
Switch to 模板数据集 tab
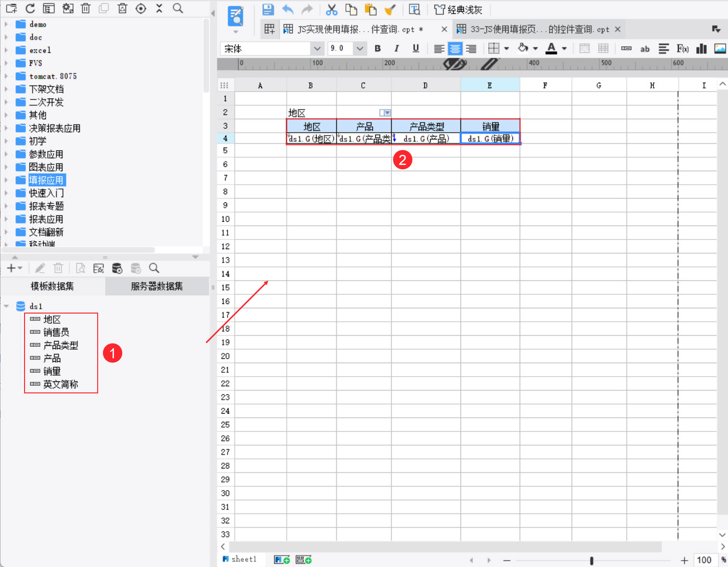pyautogui.click(x=52, y=286)
